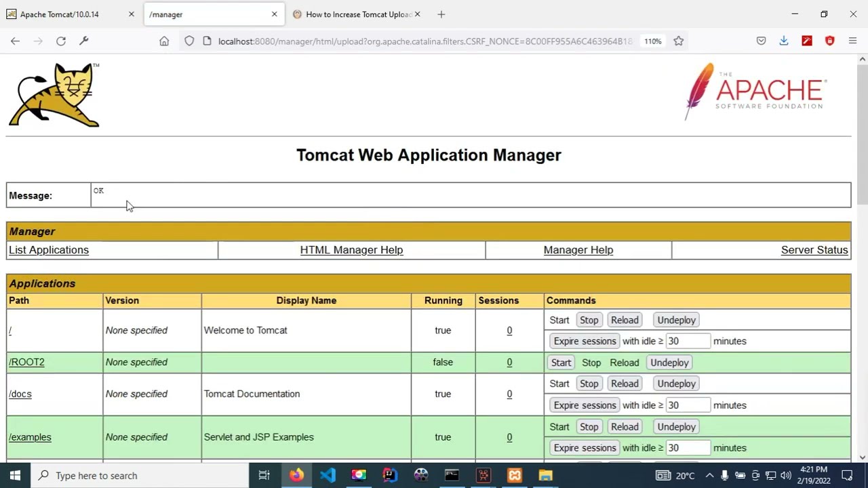Viewport: 868px width, 488px height.
Task: Open the Windows Start menu
Action: coord(15,476)
